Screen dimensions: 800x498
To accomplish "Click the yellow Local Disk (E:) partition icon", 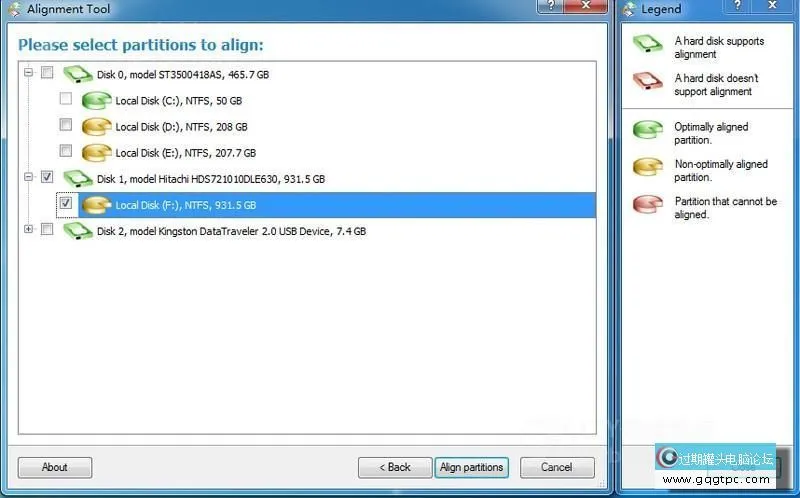I will (96, 153).
